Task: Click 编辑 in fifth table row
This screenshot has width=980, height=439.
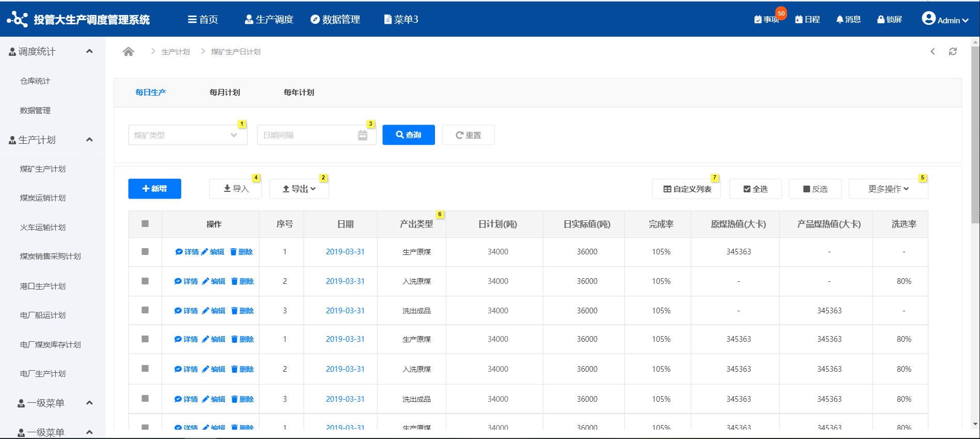Action: [213, 369]
